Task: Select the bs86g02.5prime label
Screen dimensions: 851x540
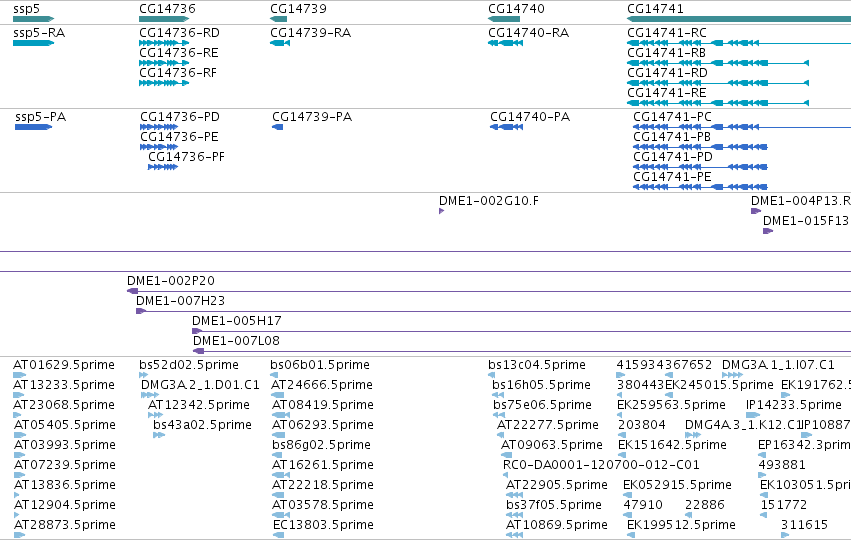Action: (x=321, y=445)
